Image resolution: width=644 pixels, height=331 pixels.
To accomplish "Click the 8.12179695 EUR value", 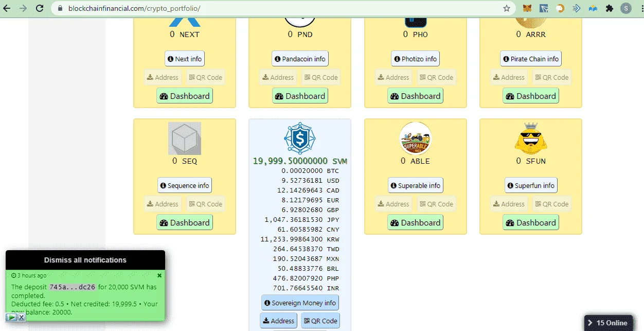I will [310, 200].
